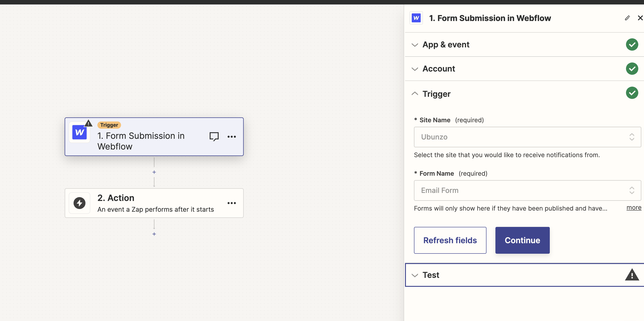Open three-dot menu on trigger step
The width and height of the screenshot is (644, 321).
click(x=232, y=137)
